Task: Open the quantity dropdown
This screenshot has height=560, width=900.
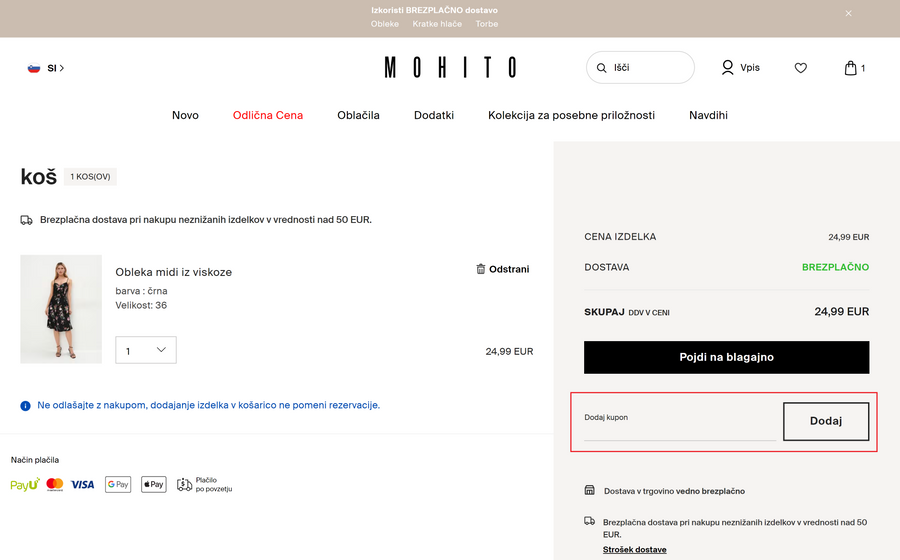Action: pyautogui.click(x=146, y=350)
